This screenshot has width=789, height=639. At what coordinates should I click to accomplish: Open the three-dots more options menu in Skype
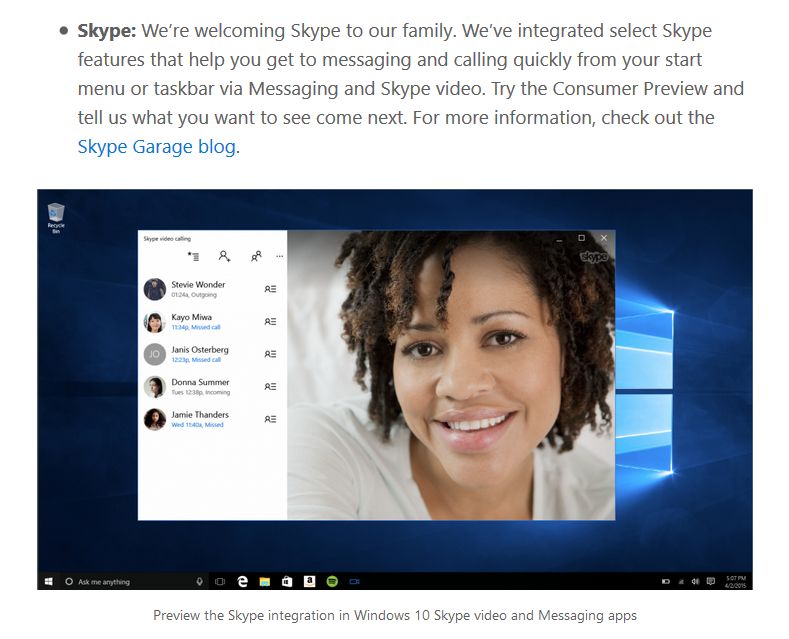[x=280, y=257]
